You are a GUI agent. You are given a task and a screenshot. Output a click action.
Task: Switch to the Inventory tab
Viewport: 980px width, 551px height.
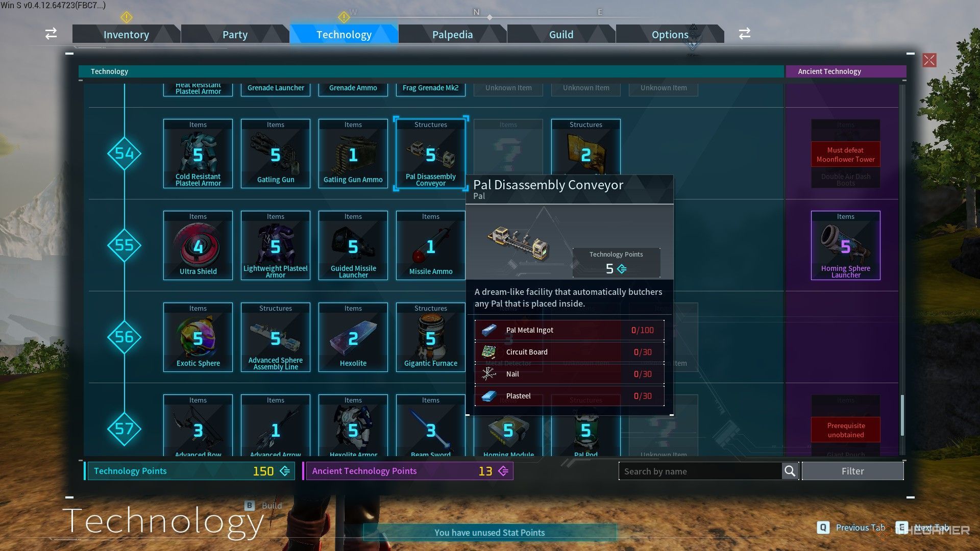pos(127,34)
